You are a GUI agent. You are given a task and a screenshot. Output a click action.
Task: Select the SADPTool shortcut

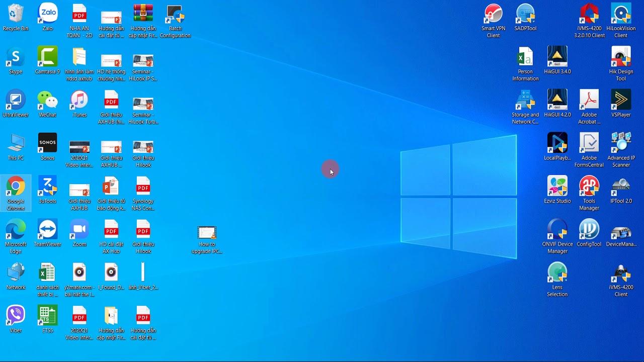pos(525,18)
